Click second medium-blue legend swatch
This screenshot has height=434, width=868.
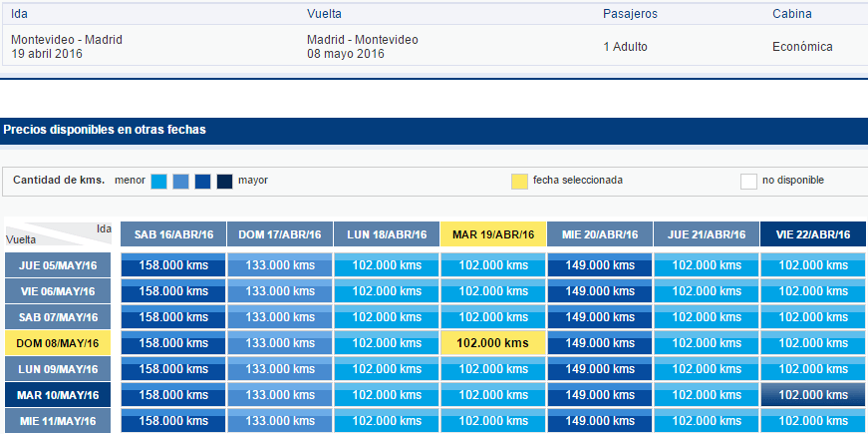click(180, 182)
